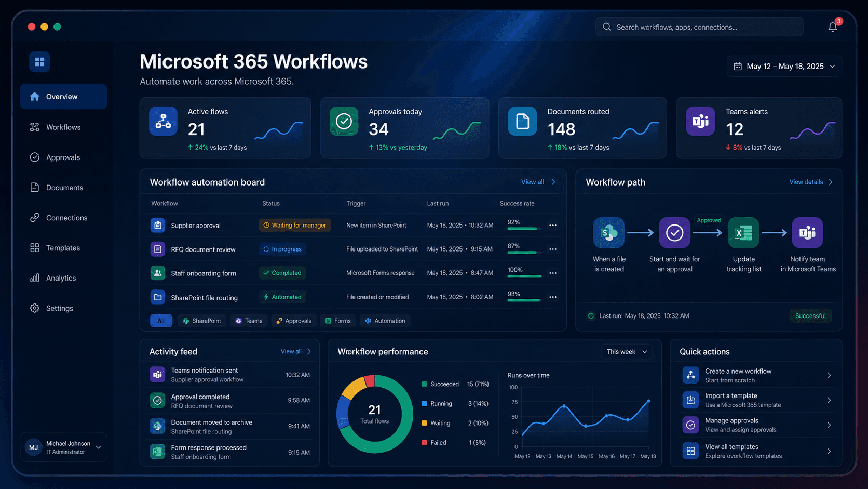Open the This week performance dropdown
The width and height of the screenshot is (868, 489).
tap(627, 352)
